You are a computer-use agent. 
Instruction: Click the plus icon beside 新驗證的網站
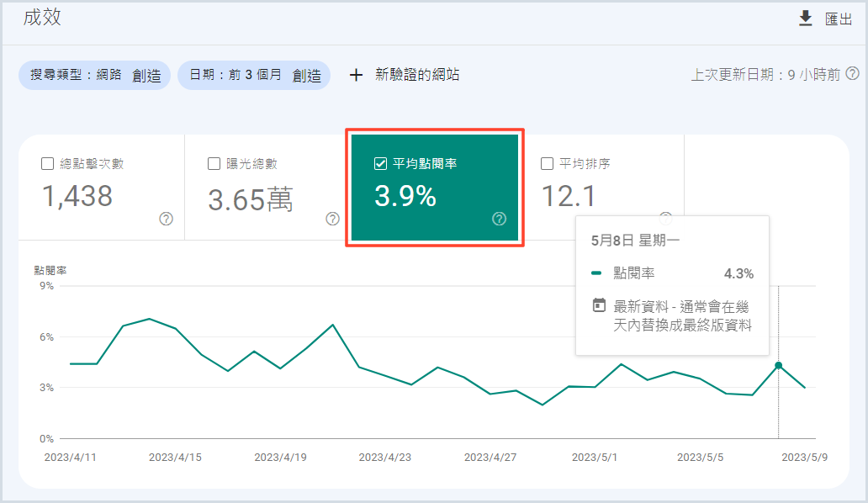[356, 75]
